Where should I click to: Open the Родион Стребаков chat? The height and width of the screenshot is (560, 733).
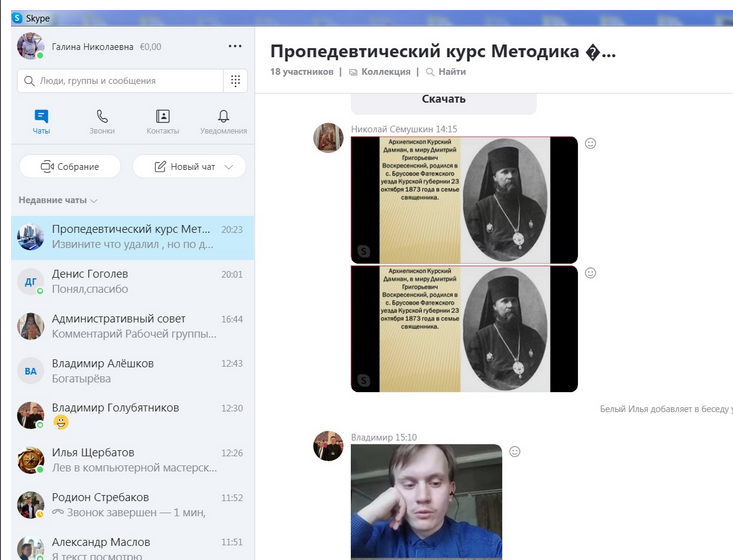click(x=133, y=505)
